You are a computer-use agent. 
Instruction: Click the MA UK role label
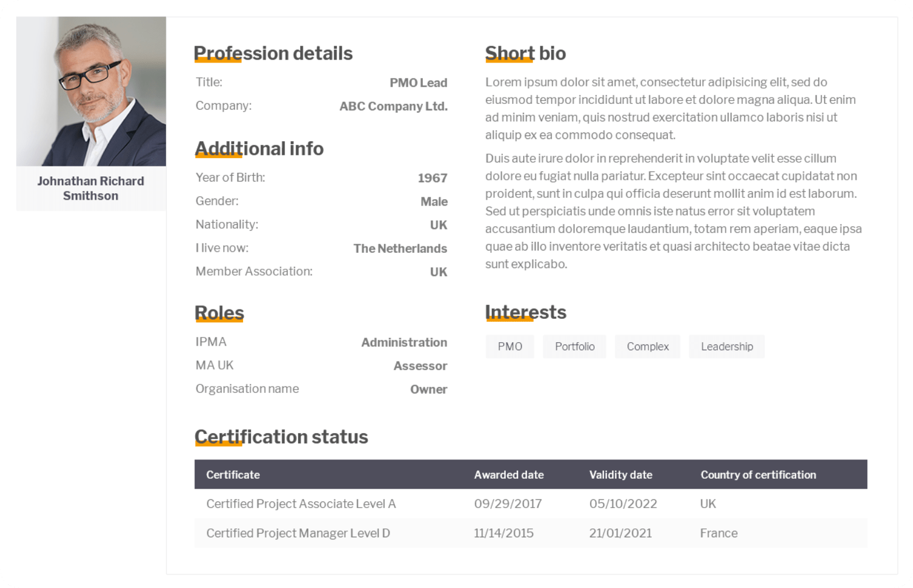(x=214, y=365)
